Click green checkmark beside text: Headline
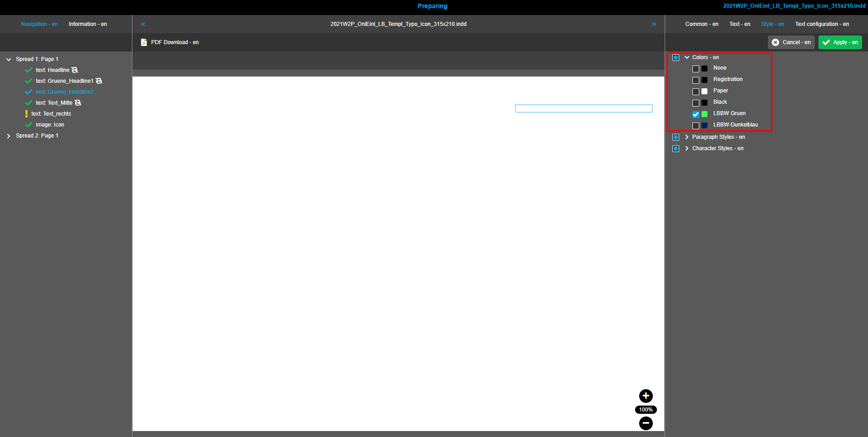 click(x=29, y=70)
